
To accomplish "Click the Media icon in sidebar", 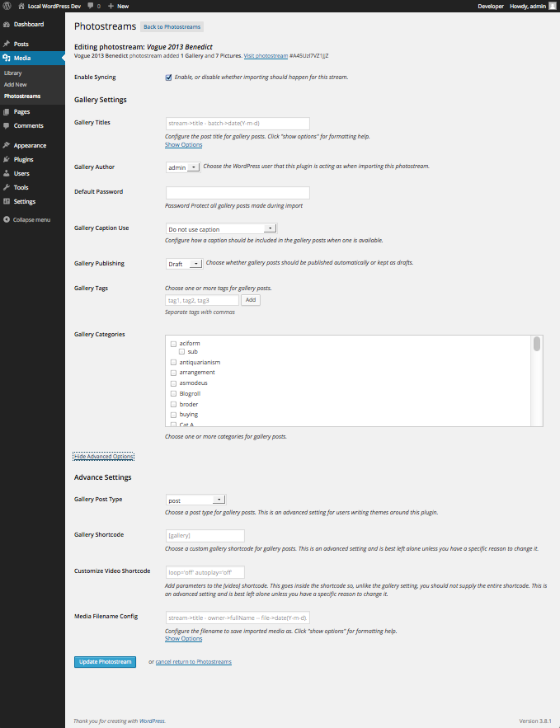I will pyautogui.click(x=7, y=58).
